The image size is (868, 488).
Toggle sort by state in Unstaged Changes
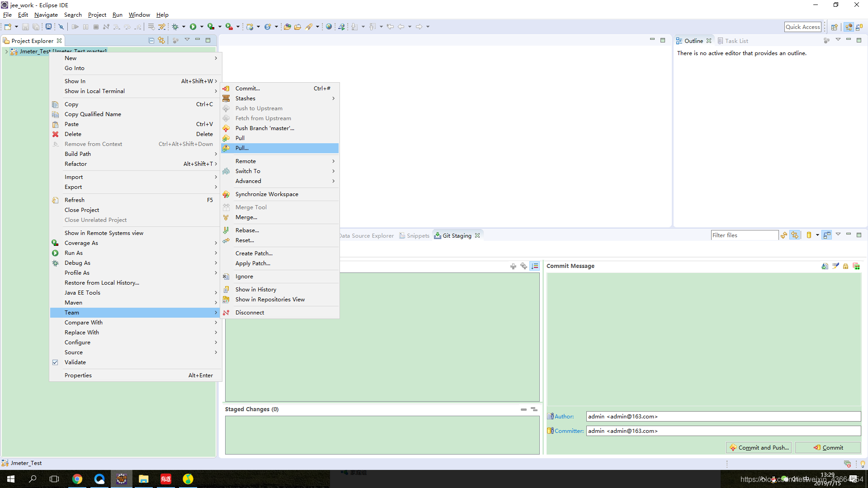(535, 266)
